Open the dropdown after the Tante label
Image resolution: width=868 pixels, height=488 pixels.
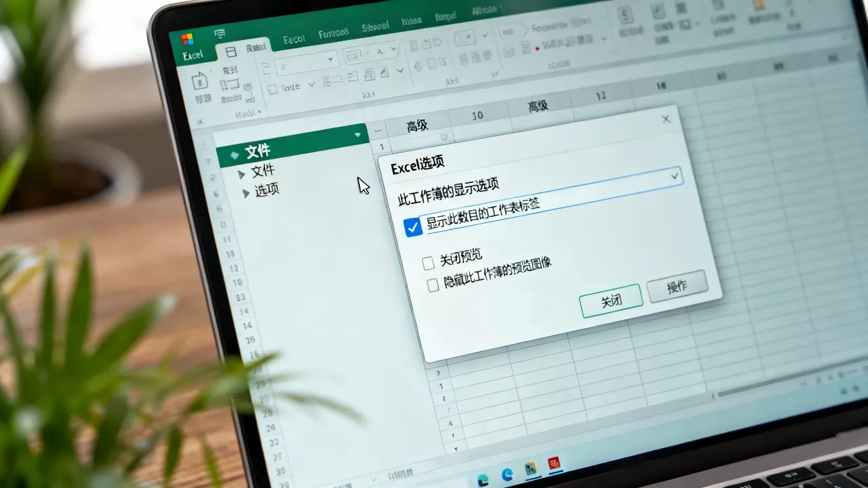tap(312, 85)
